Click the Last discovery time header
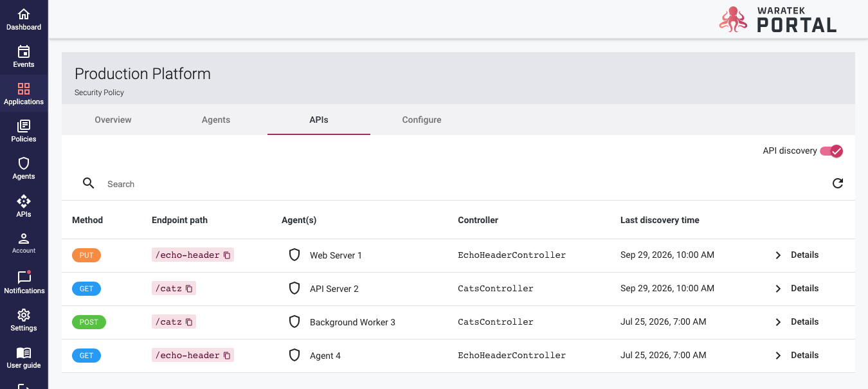 click(x=660, y=220)
